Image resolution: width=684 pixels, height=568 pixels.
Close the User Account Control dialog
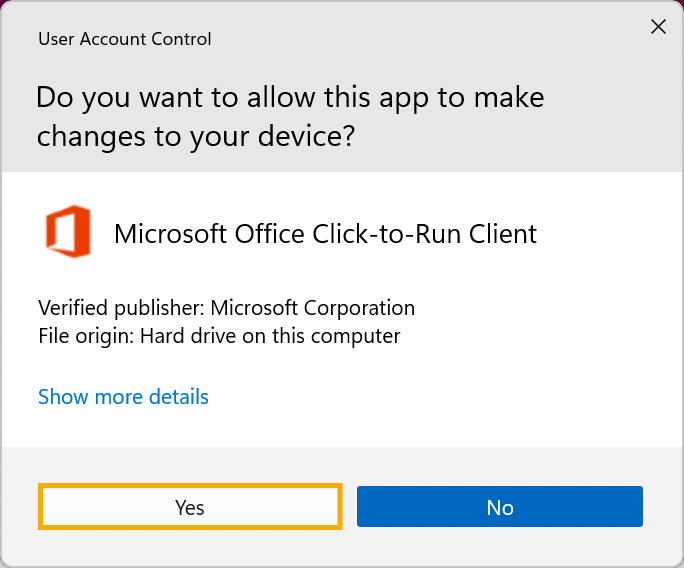click(658, 27)
